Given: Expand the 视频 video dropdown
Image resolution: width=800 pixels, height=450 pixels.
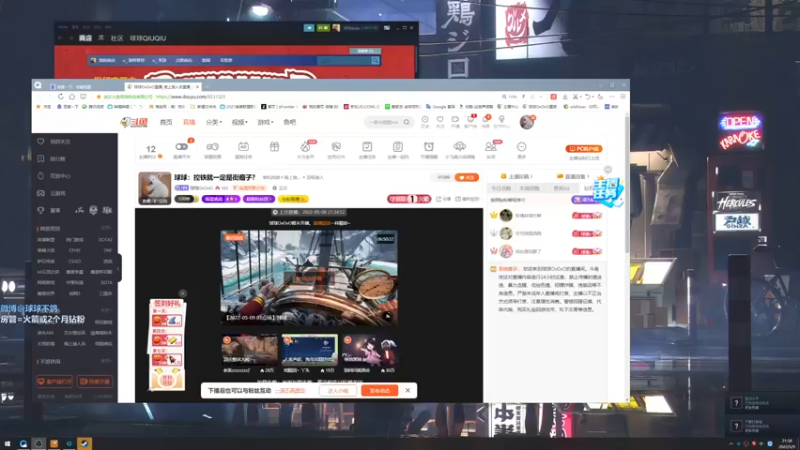Looking at the screenshot, I should (239, 122).
